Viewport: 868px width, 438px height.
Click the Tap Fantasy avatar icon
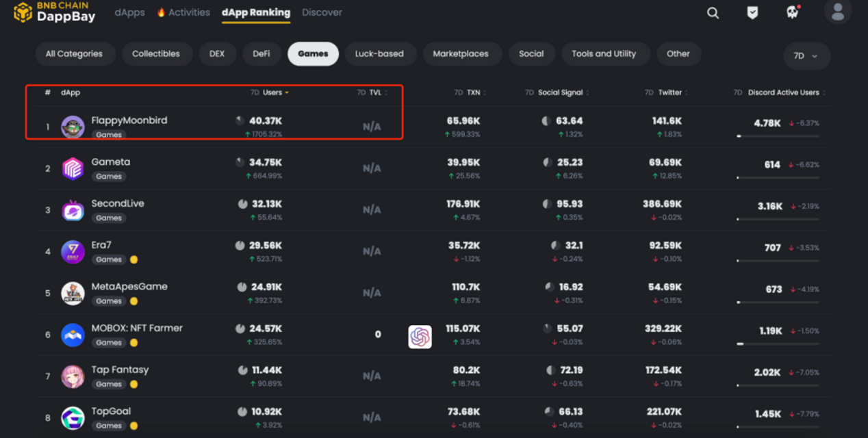point(73,376)
